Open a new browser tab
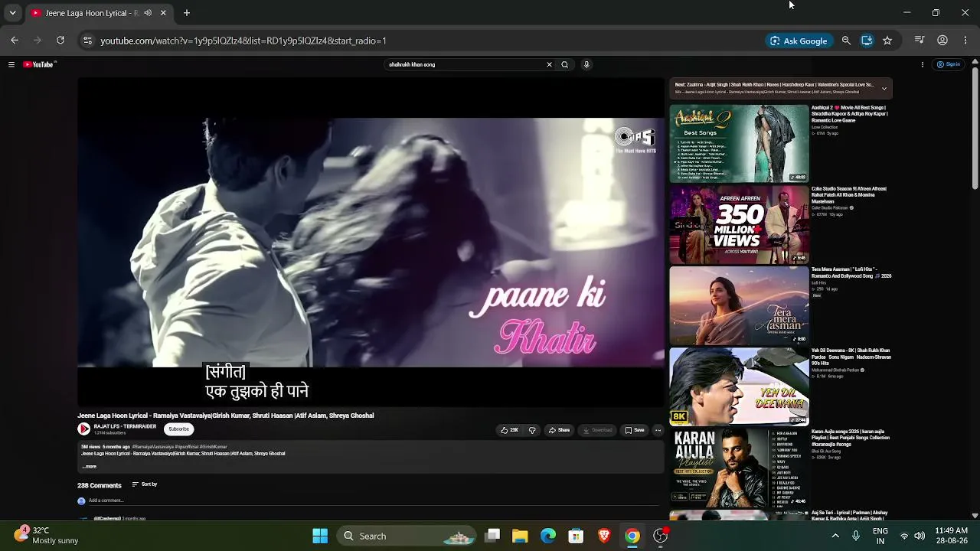 point(187,13)
